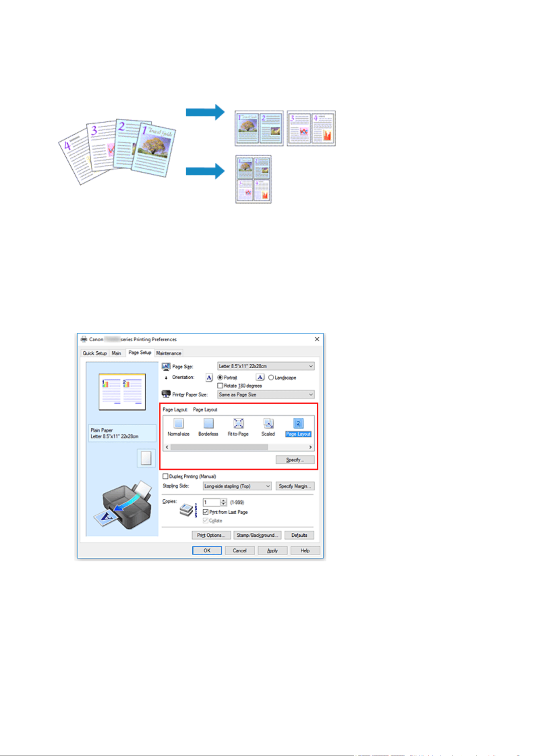
Task: Click the Specify... button in Page Layout
Action: click(295, 460)
